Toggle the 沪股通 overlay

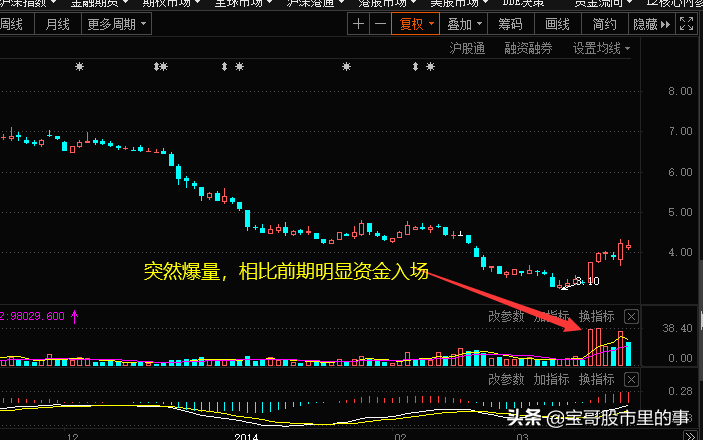click(467, 48)
